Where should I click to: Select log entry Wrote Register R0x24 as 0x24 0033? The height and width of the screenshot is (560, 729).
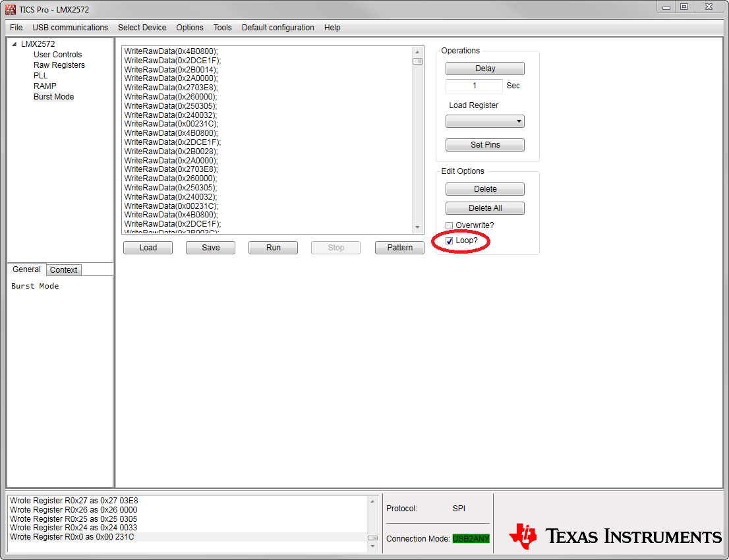point(73,528)
